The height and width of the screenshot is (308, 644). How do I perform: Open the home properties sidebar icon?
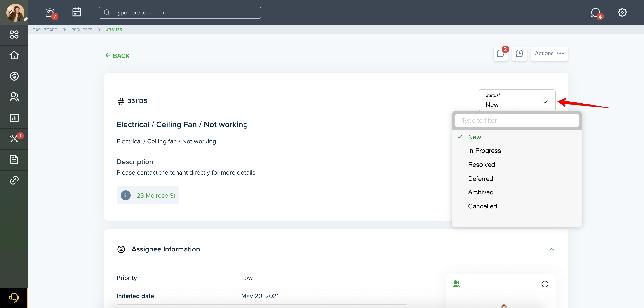(x=14, y=55)
